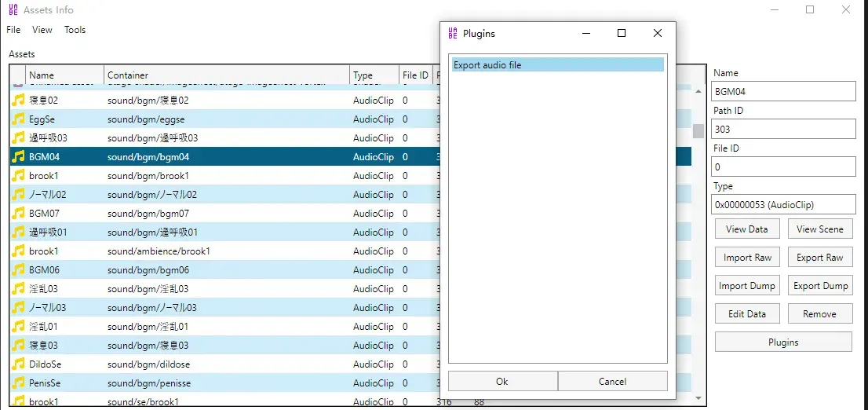Sort assets by the Container column header
The width and height of the screenshot is (868, 410).
227,75
